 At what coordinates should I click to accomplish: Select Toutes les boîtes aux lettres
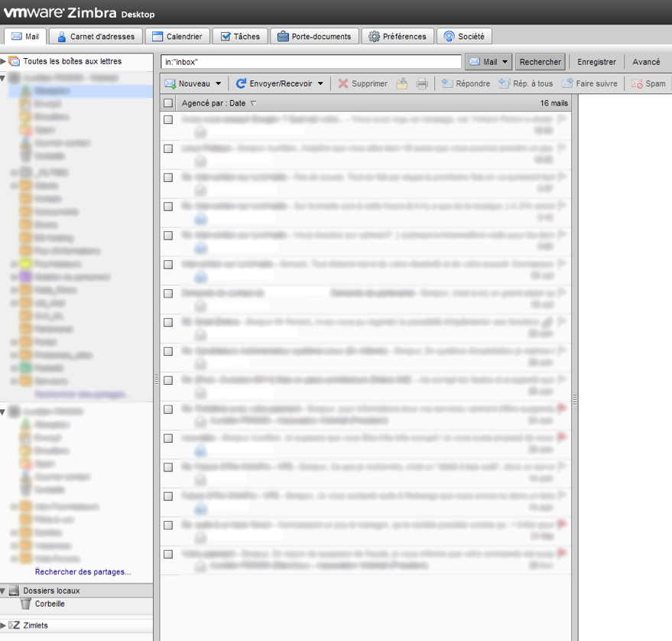[x=72, y=61]
